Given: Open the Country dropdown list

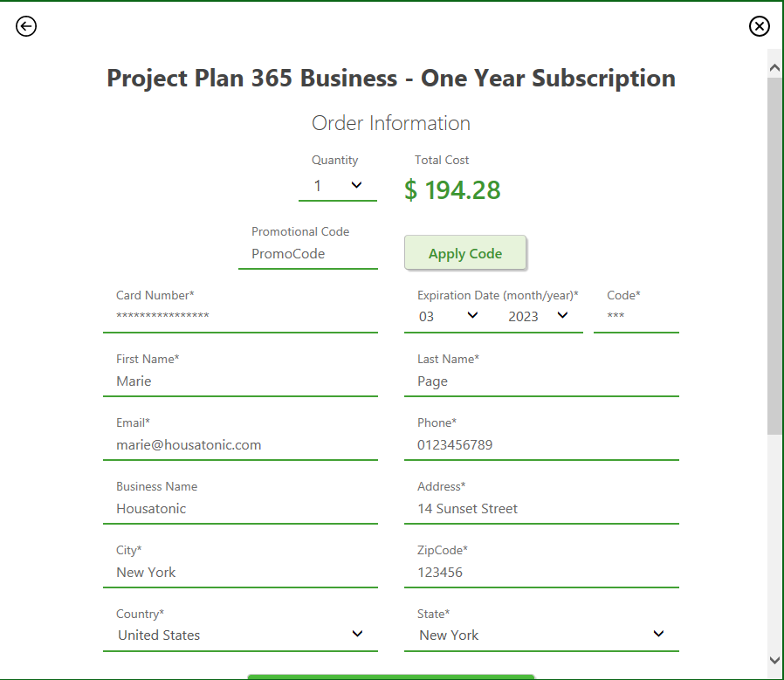Looking at the screenshot, I should click(x=240, y=635).
